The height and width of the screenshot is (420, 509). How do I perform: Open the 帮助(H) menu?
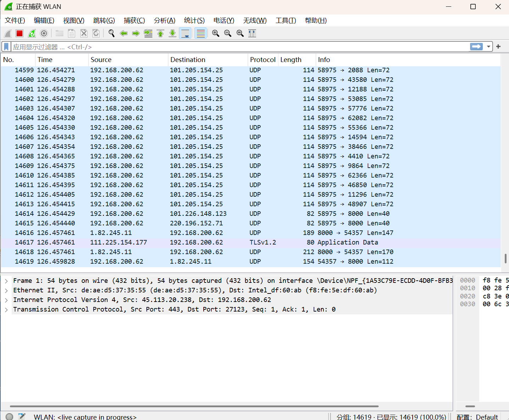(316, 21)
